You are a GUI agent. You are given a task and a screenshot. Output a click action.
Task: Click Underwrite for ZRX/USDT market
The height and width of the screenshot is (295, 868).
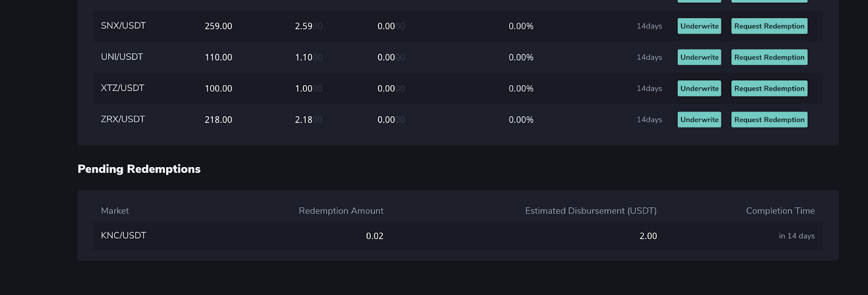(699, 120)
